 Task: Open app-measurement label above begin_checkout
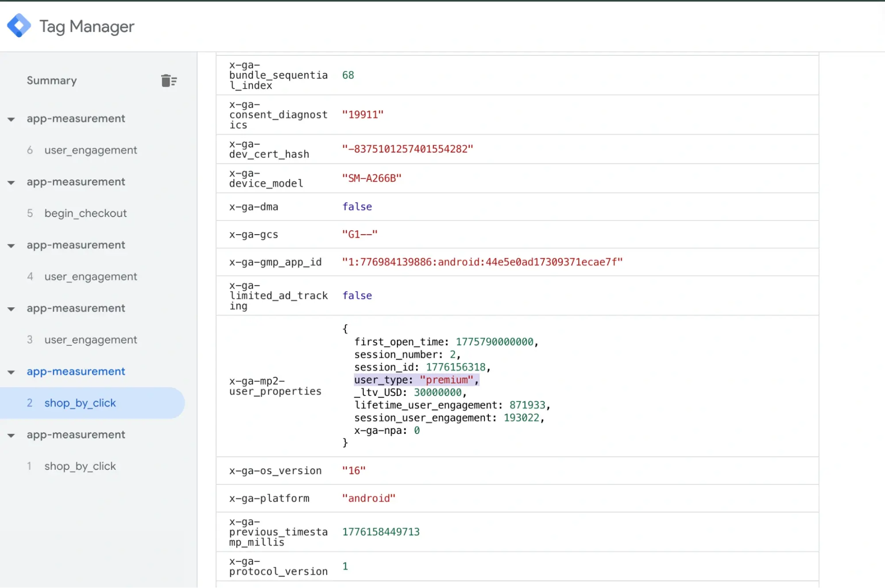tap(76, 182)
